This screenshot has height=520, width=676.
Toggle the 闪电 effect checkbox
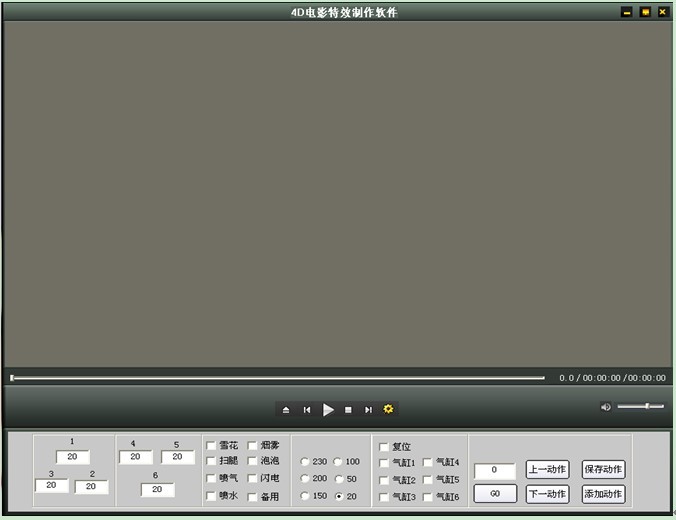(x=252, y=478)
